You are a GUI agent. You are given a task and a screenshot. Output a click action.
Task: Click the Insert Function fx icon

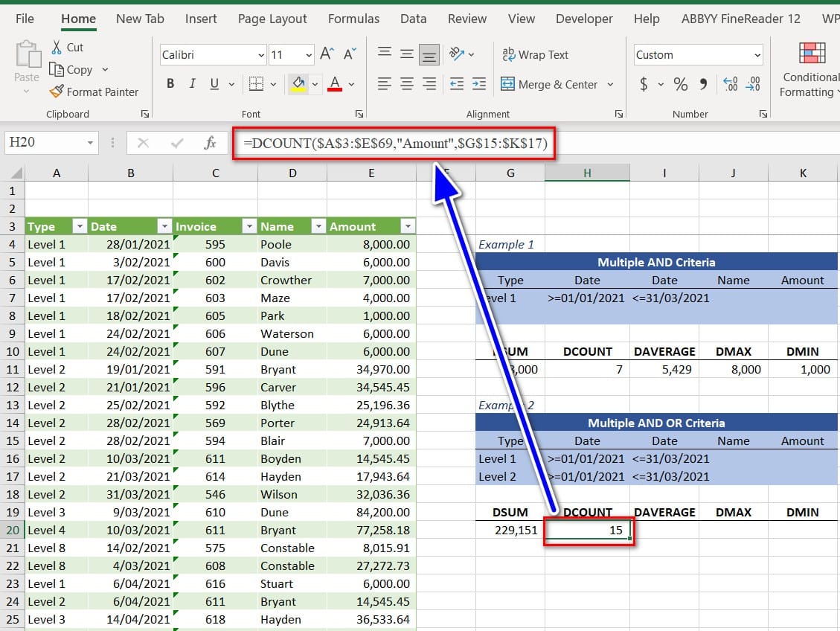point(211,142)
